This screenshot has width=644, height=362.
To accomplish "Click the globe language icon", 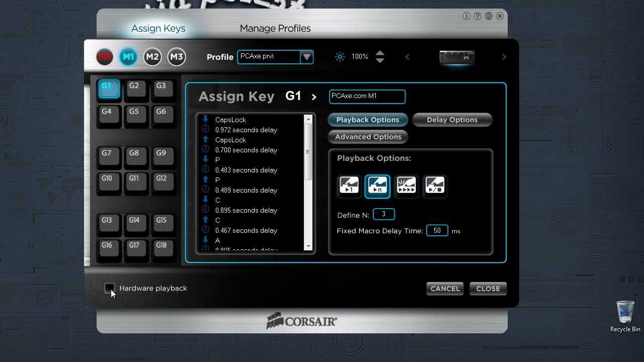I will pyautogui.click(x=489, y=16).
